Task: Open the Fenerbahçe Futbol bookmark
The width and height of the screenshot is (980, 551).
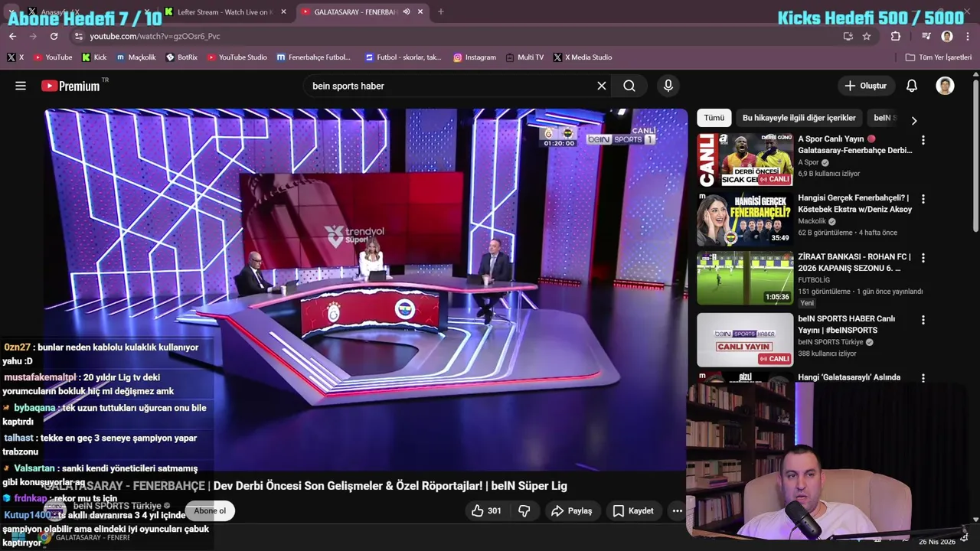Action: (314, 57)
